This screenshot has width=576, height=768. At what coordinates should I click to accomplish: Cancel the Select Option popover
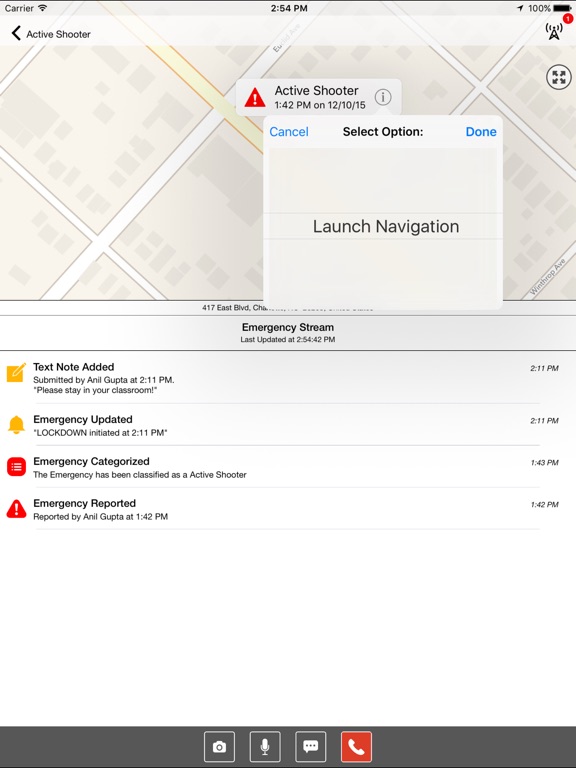(289, 132)
